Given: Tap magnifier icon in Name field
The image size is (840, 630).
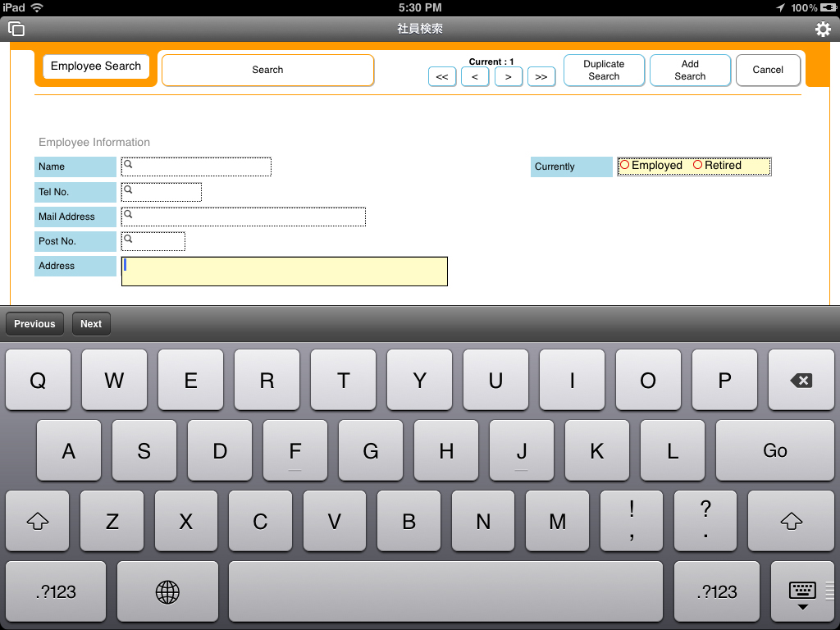Looking at the screenshot, I should 129,164.
